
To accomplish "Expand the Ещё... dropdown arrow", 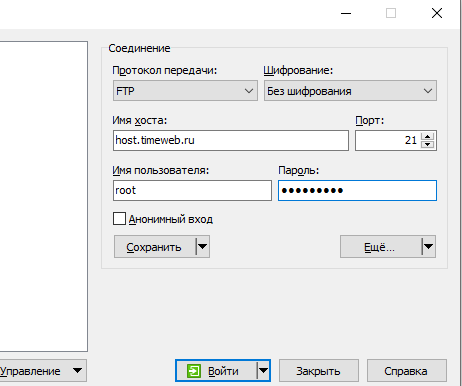I will point(429,247).
